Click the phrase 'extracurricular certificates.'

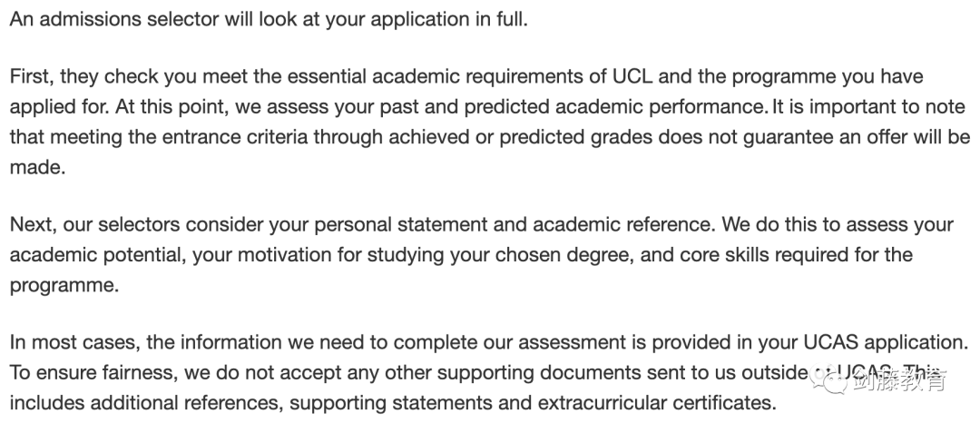pos(657,402)
